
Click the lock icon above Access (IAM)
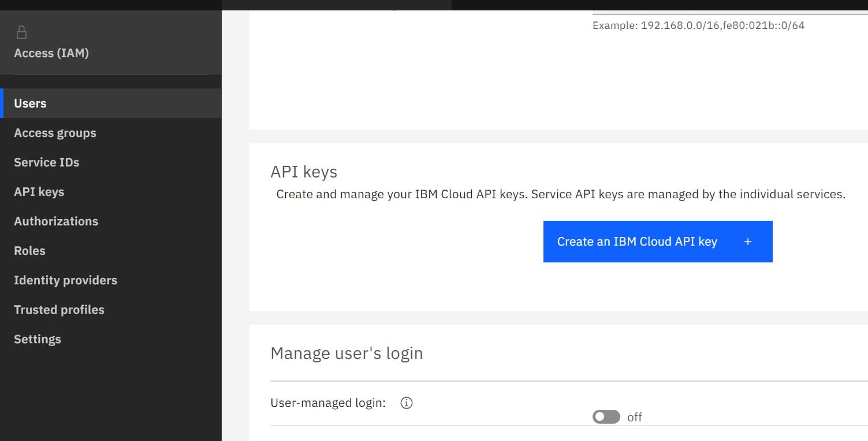tap(22, 32)
